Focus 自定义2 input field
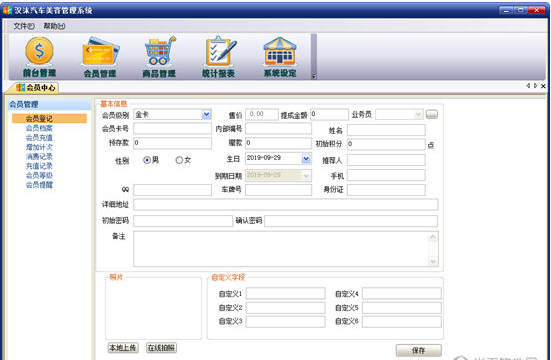The width and height of the screenshot is (551, 360). [x=286, y=308]
